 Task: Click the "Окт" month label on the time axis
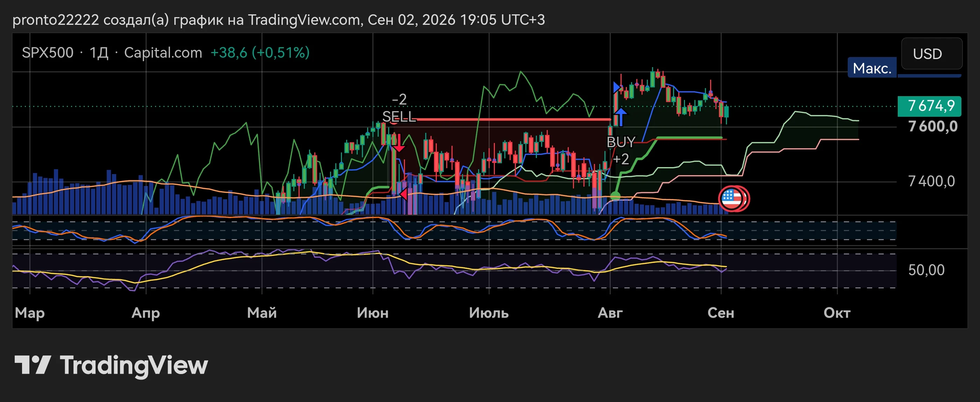coord(837,313)
